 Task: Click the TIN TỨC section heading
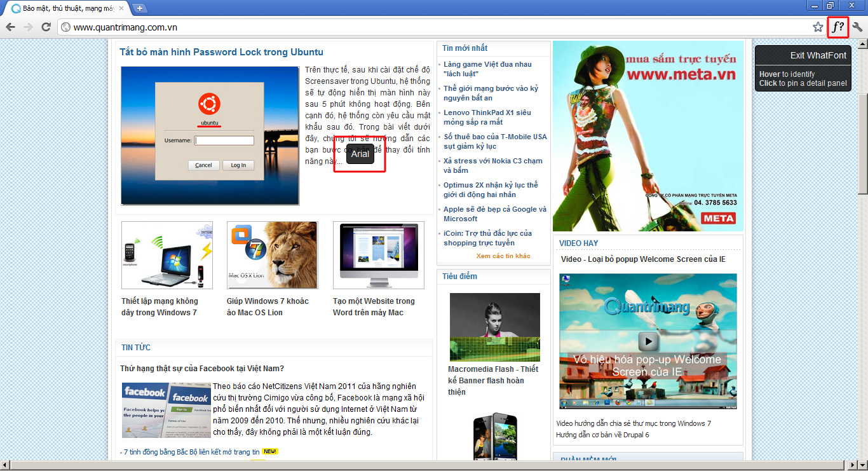click(136, 347)
